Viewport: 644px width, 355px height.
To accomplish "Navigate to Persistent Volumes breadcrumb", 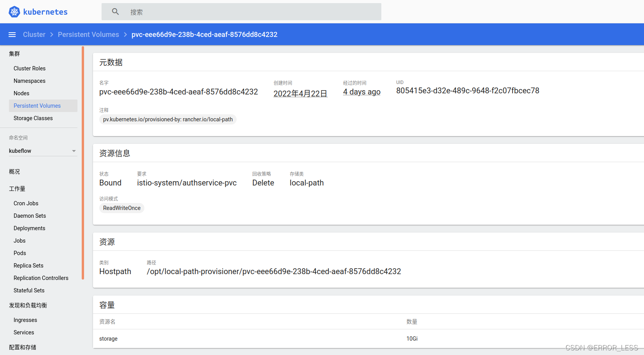I will 88,35.
